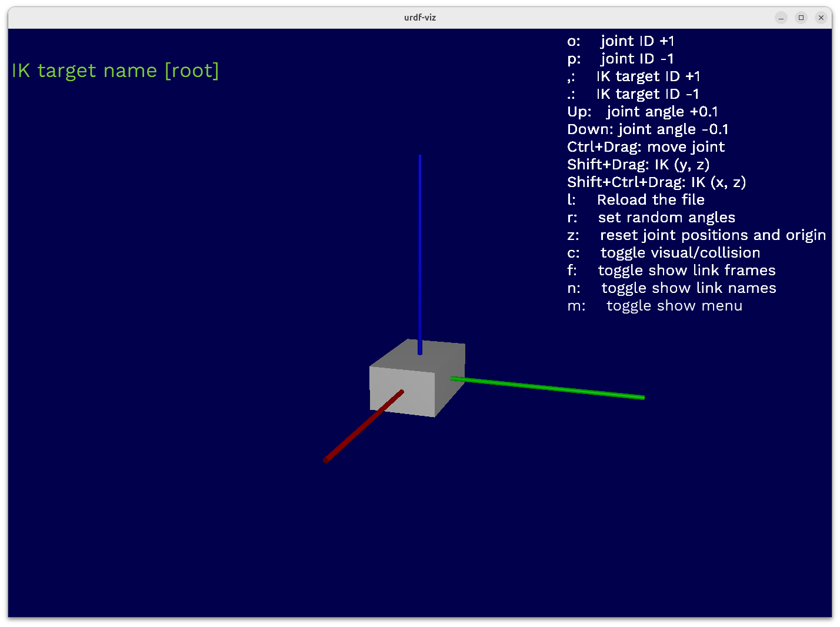Click the green Y axis line
This screenshot has height=627, width=840.
click(x=547, y=388)
